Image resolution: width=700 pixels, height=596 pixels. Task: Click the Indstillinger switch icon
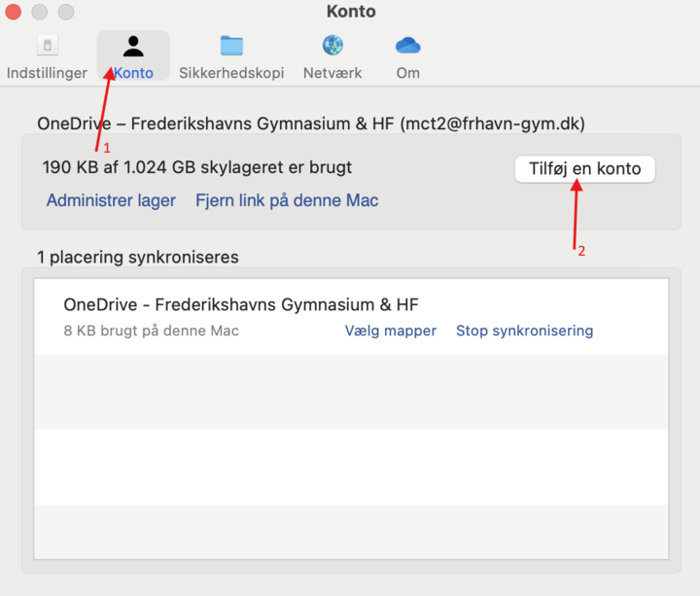[x=47, y=46]
